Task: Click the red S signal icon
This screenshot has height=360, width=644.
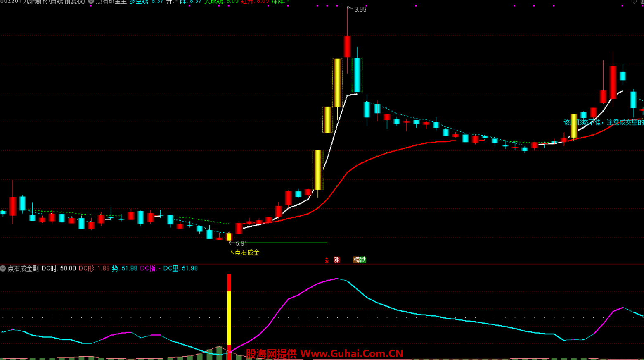Action: click(x=327, y=260)
